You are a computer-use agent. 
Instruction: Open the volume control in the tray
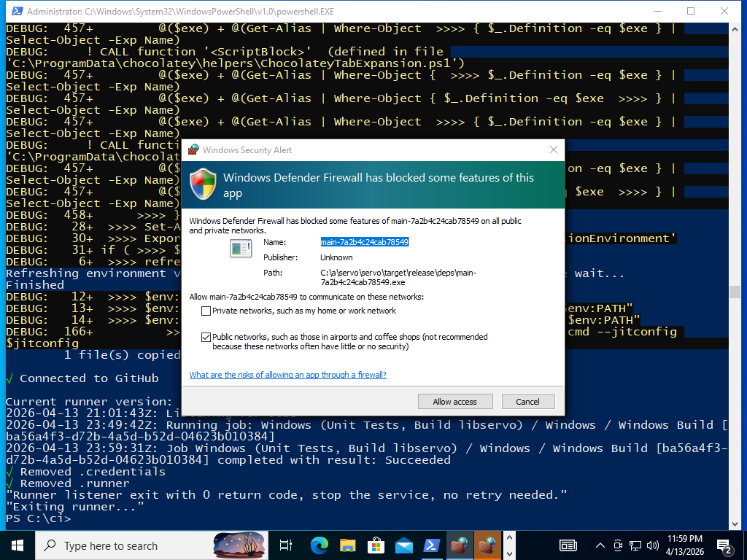pyautogui.click(x=653, y=545)
